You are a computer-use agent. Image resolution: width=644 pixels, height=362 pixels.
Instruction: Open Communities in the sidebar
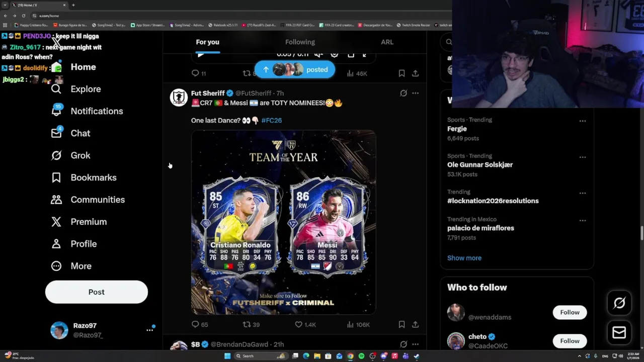tap(88, 200)
